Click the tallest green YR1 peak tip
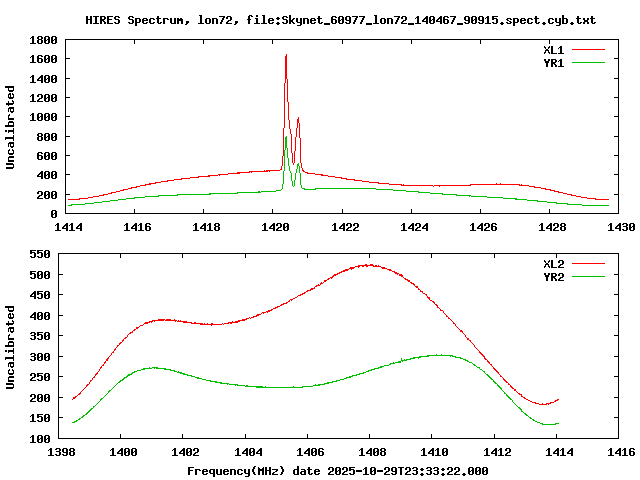This screenshot has width=640, height=480. tap(286, 137)
